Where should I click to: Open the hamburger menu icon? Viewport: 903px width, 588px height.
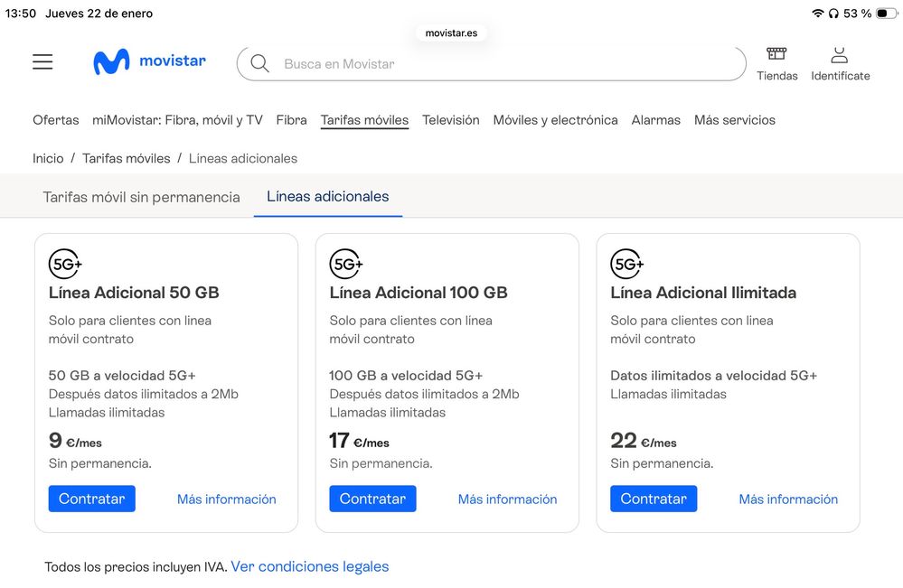tap(42, 62)
